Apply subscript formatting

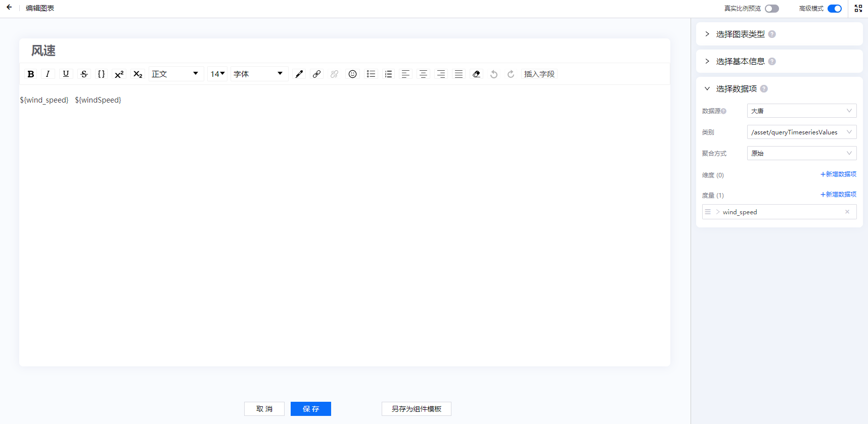pos(138,74)
